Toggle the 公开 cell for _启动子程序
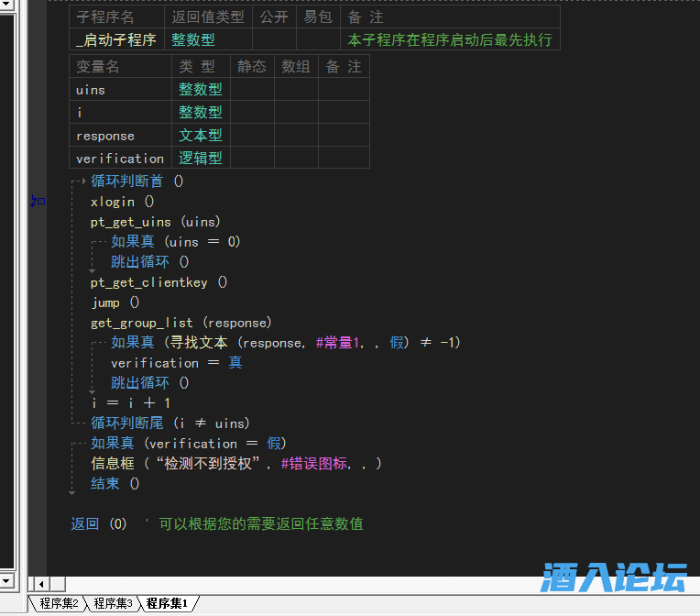 pyautogui.click(x=274, y=39)
